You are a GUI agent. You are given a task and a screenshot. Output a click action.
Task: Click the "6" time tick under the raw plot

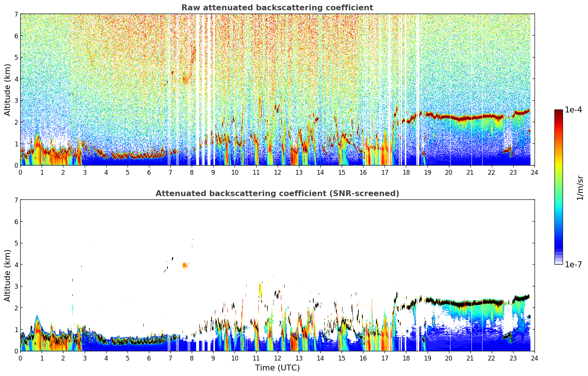[149, 172]
